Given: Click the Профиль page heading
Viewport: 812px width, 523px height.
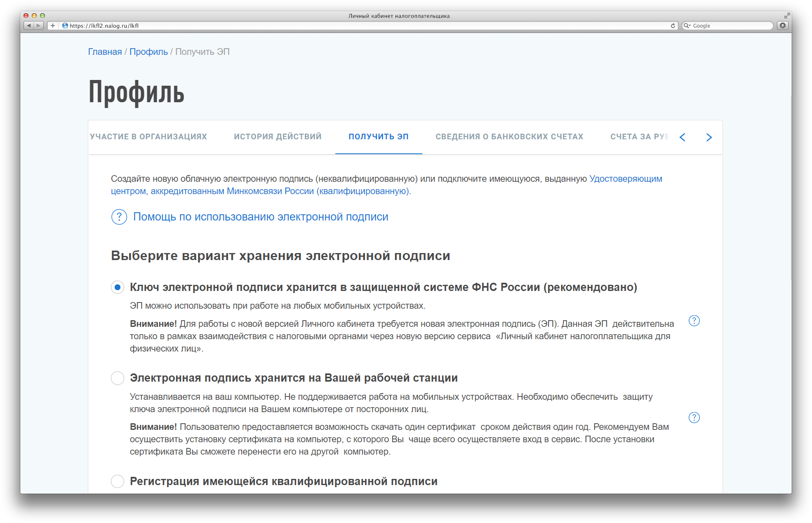Looking at the screenshot, I should click(136, 92).
